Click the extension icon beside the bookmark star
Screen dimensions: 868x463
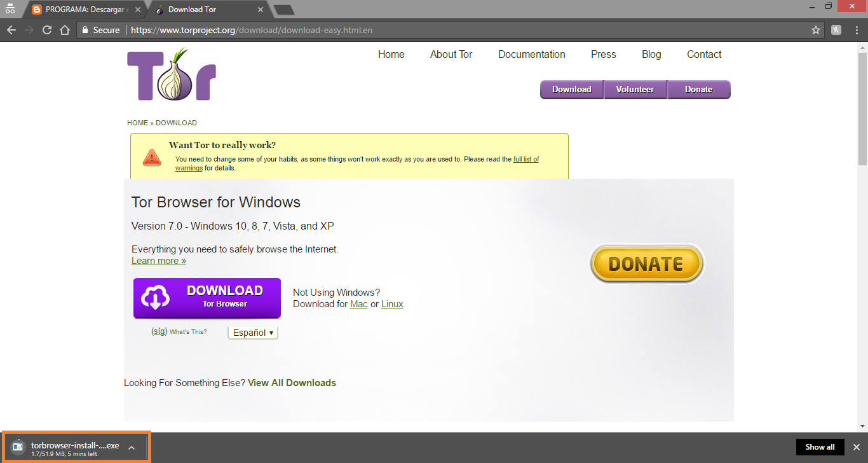(x=837, y=30)
